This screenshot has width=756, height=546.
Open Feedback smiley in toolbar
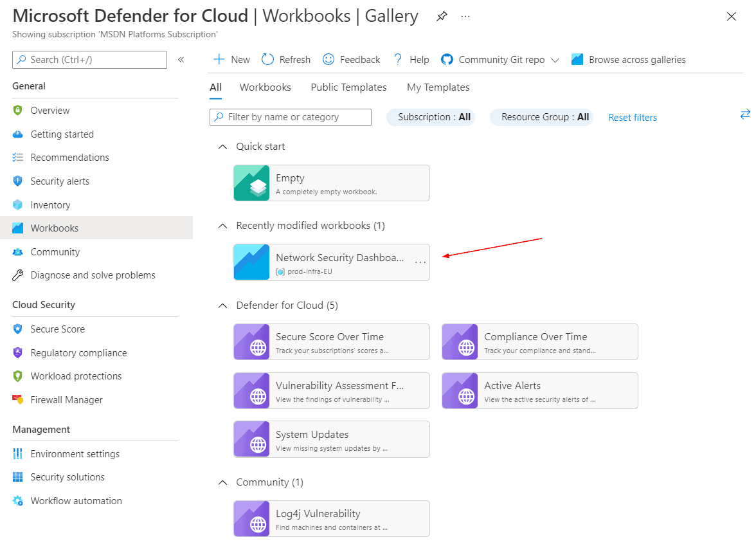pyautogui.click(x=328, y=59)
